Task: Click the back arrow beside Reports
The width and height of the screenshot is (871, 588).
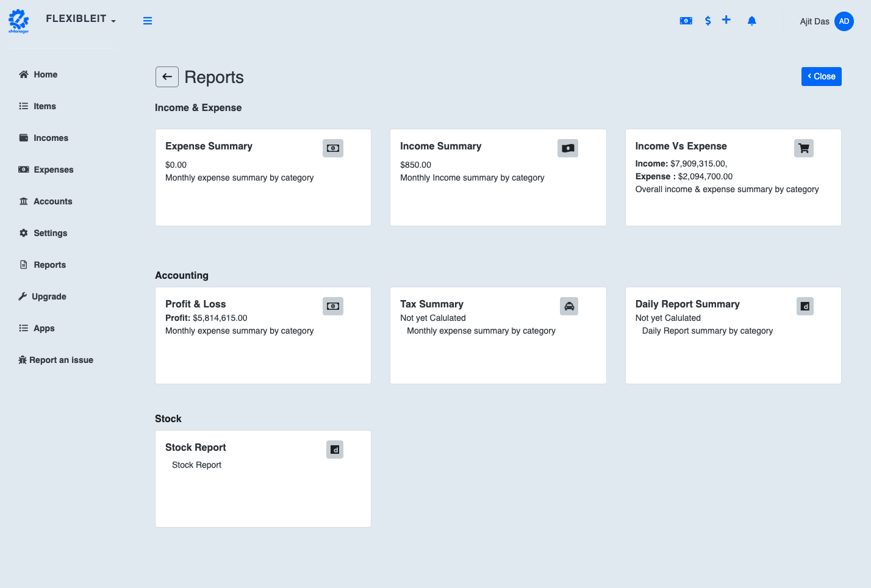Action: (x=167, y=77)
